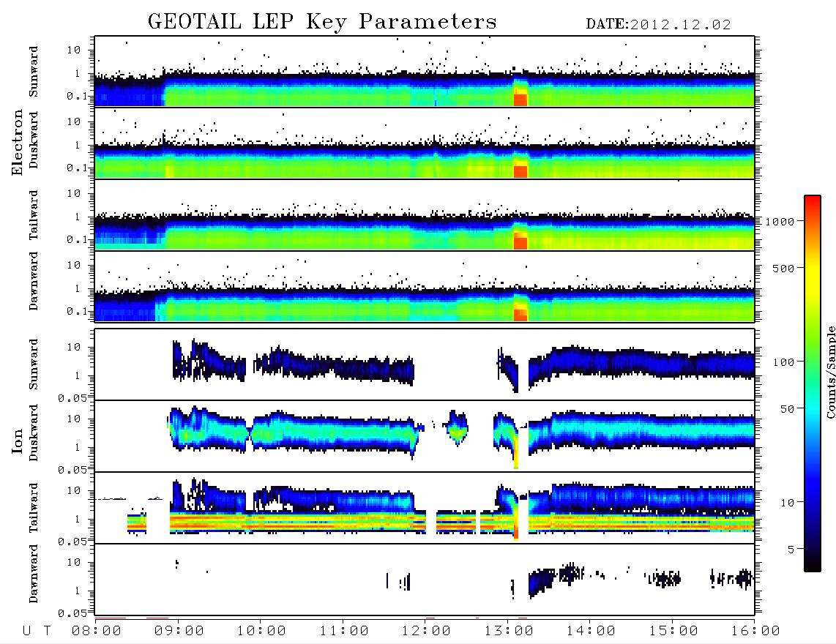
Task: Click the orange burst in Electron Tailward panel
Action: point(520,242)
